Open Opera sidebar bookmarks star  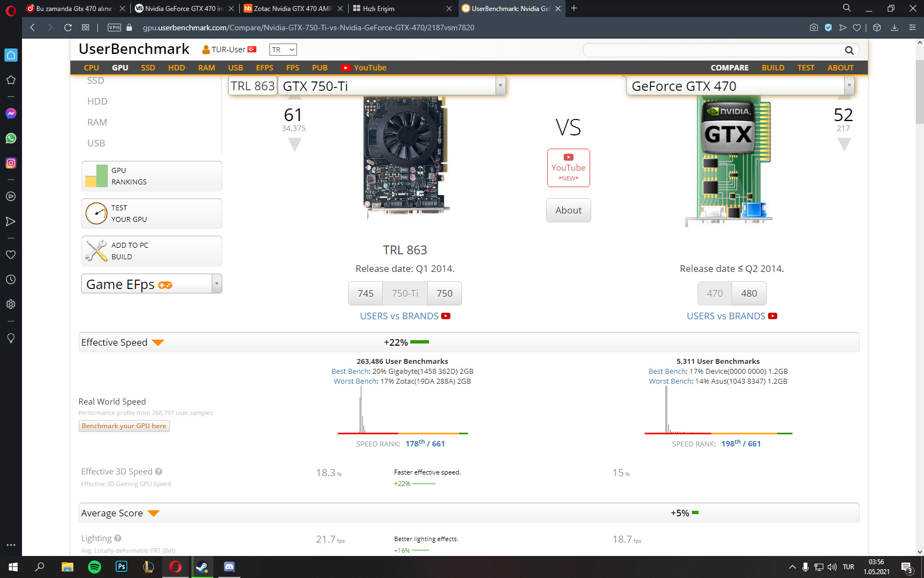[x=10, y=80]
